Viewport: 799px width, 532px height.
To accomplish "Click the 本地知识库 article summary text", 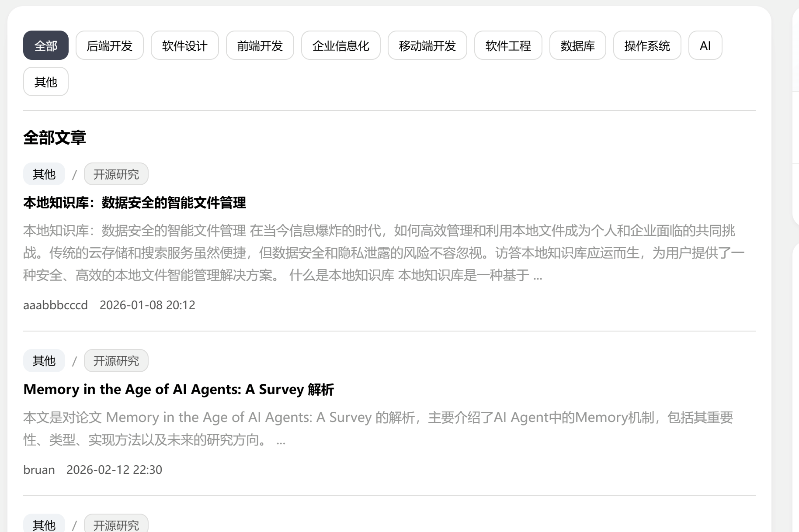I will tap(384, 253).
